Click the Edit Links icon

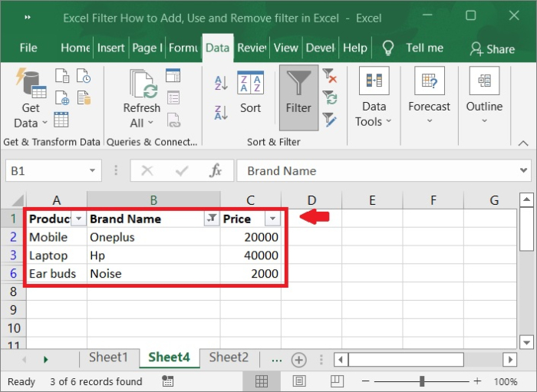173,120
